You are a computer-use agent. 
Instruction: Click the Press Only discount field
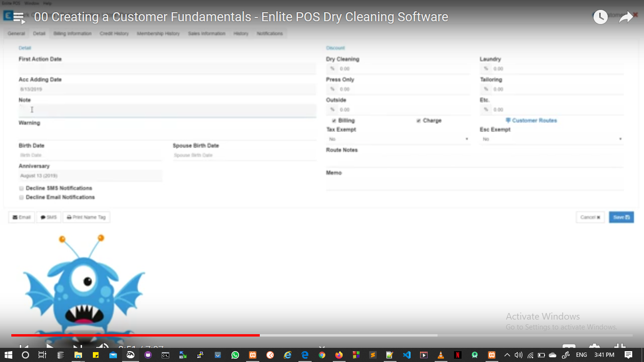[404, 89]
